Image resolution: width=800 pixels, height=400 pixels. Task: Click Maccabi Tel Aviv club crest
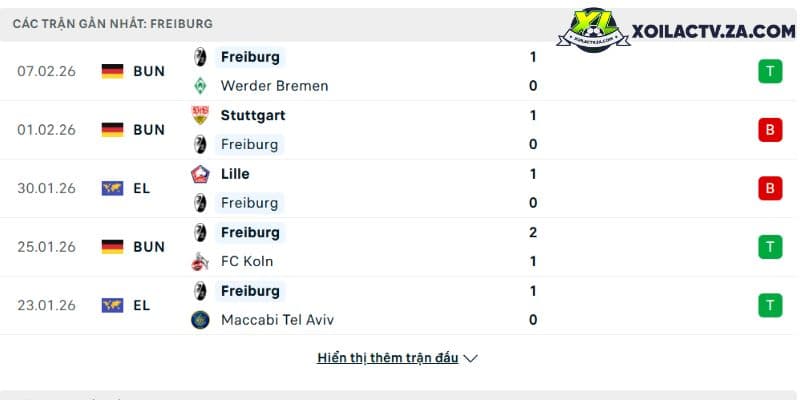tap(200, 320)
